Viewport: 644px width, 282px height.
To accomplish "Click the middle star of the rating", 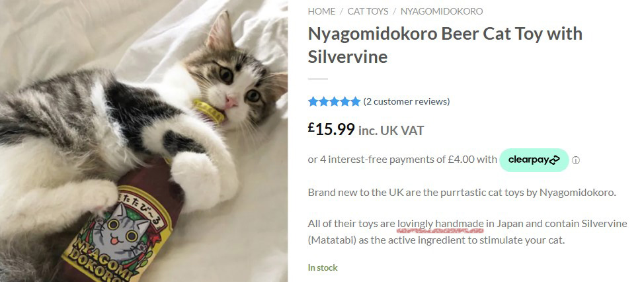I will click(335, 101).
